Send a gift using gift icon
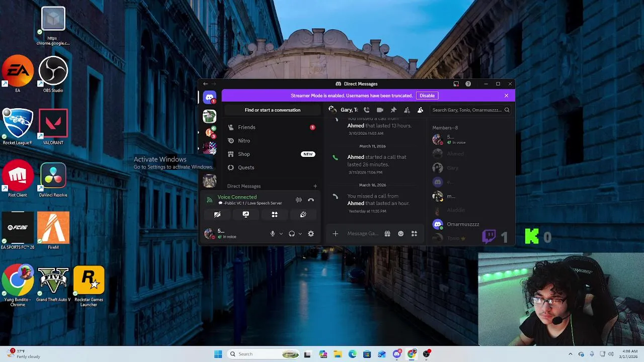The width and height of the screenshot is (644, 362). (x=387, y=233)
